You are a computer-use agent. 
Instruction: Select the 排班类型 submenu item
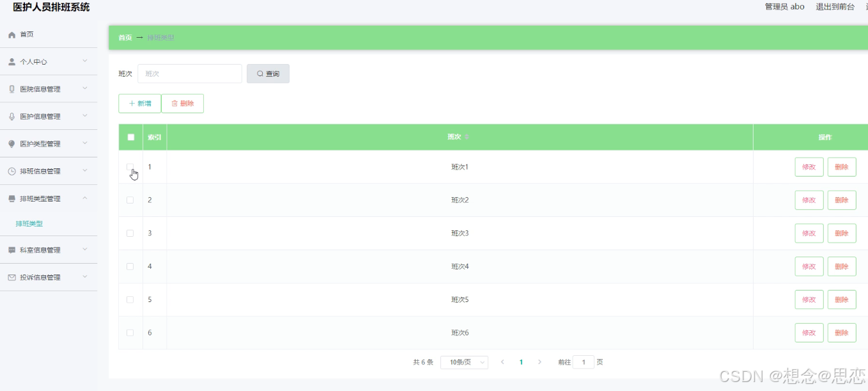29,224
